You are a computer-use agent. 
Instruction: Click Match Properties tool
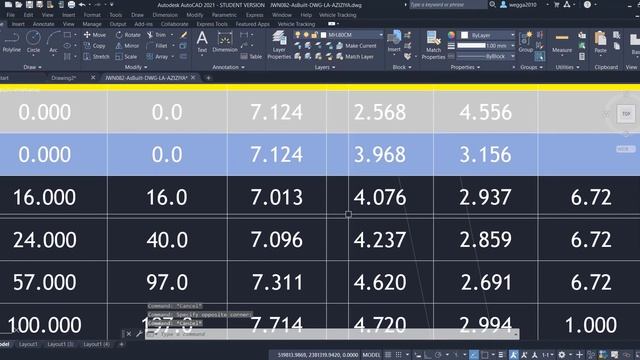point(433,45)
